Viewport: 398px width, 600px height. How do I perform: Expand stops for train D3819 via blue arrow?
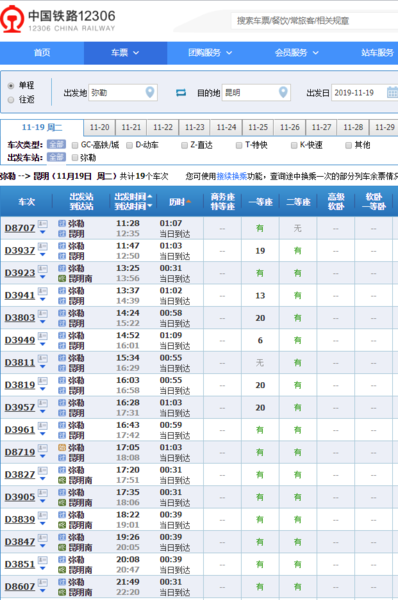coord(42,389)
